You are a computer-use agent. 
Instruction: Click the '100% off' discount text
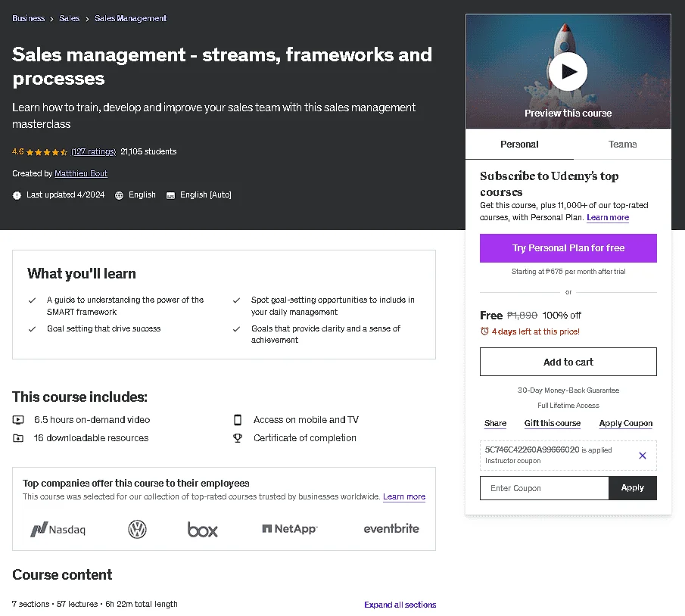[x=562, y=316]
